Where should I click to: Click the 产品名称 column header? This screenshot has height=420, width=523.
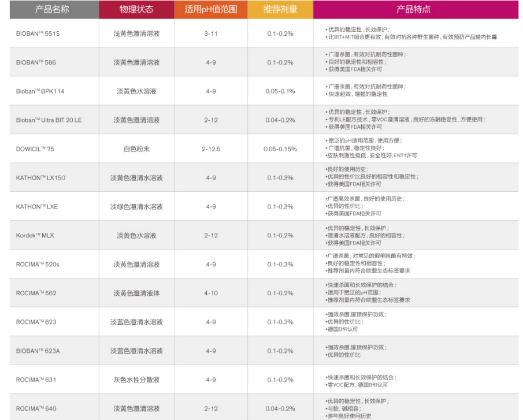52,9
